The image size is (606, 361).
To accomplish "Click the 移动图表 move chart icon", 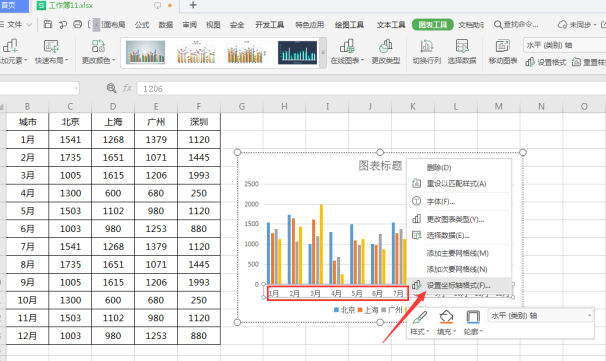I will [x=502, y=46].
